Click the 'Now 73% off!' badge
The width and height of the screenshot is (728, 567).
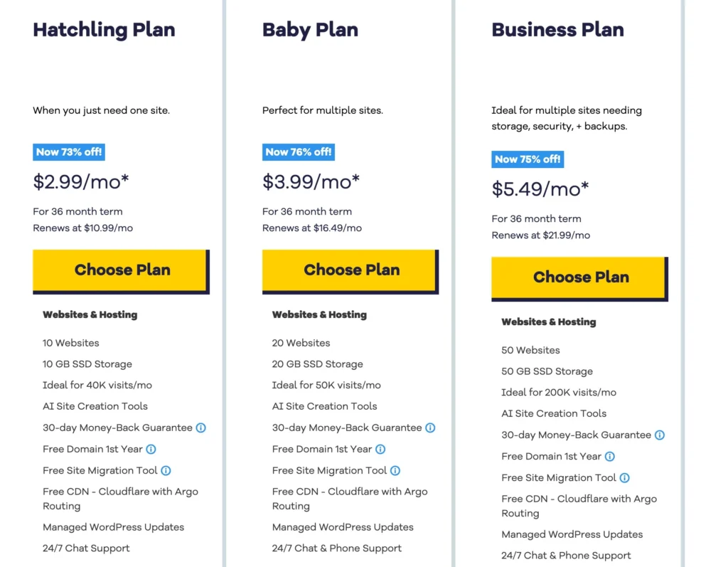pyautogui.click(x=68, y=152)
